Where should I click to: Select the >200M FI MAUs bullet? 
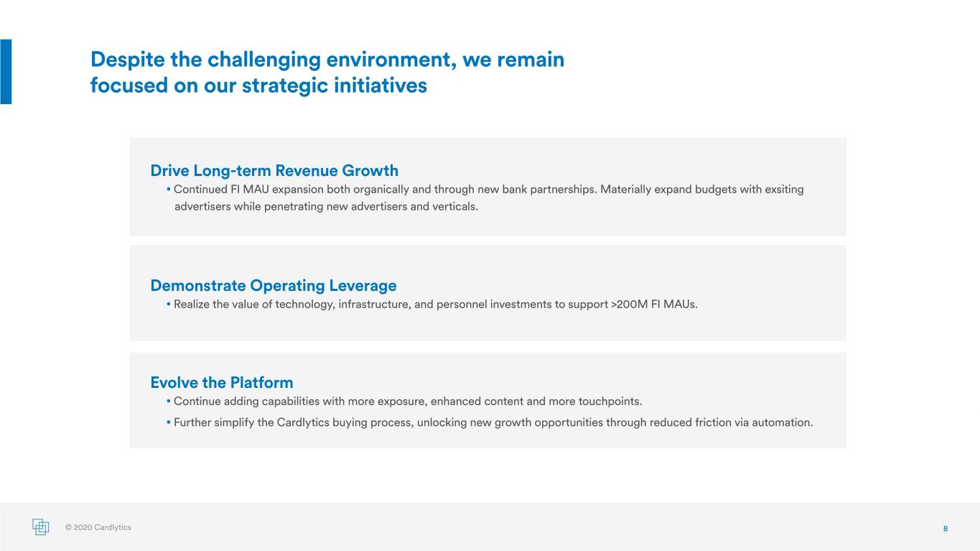point(431,304)
